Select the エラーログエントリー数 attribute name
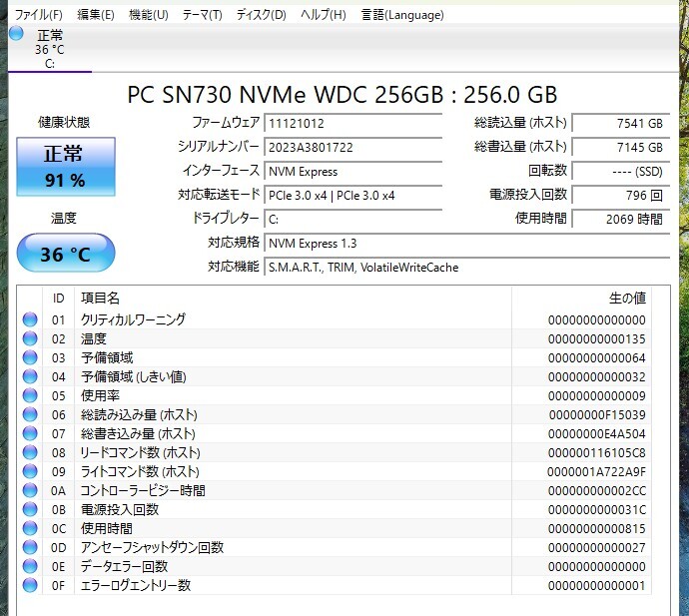Image resolution: width=689 pixels, height=616 pixels. coord(136,585)
